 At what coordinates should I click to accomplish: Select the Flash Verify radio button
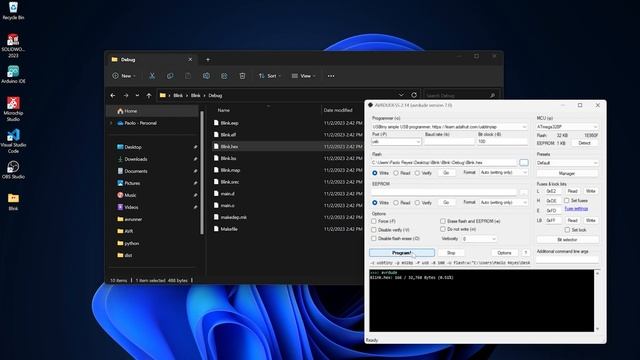[417, 173]
